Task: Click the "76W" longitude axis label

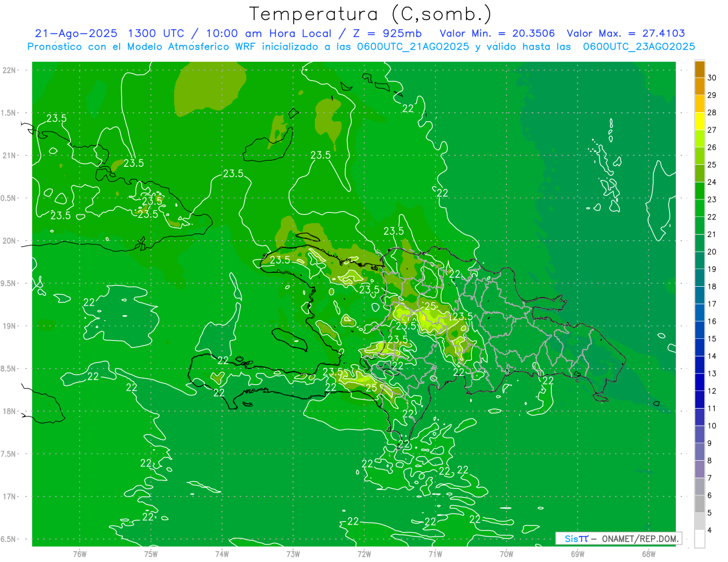Action: (x=79, y=554)
